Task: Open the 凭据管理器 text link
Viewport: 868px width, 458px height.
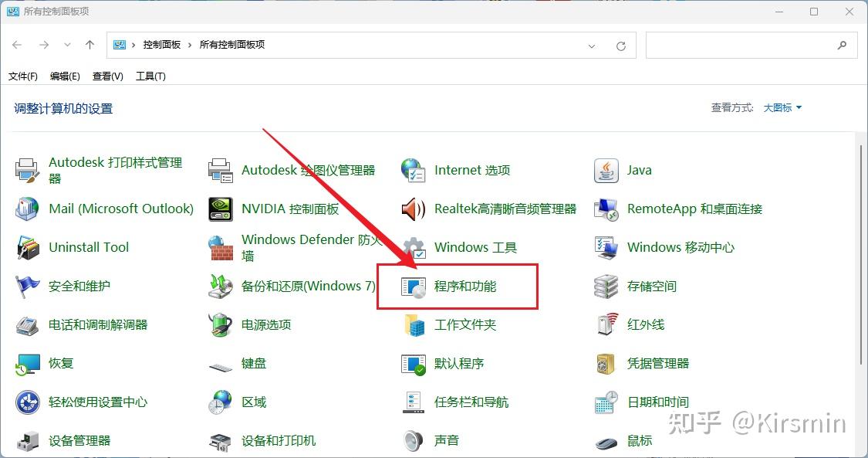Action: [x=658, y=364]
